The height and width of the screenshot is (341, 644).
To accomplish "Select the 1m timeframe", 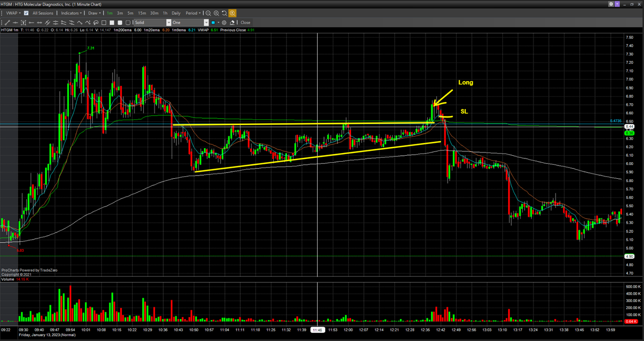I will coord(109,12).
